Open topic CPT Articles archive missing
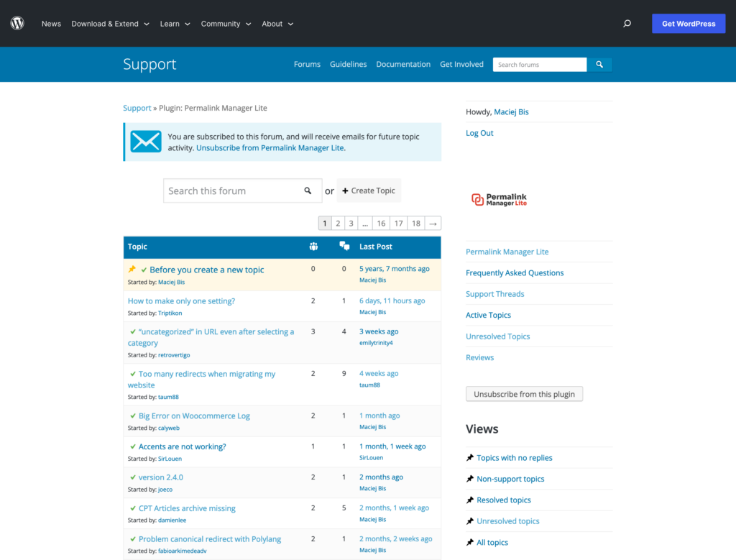Screen dimensions: 736x560 (x=187, y=508)
